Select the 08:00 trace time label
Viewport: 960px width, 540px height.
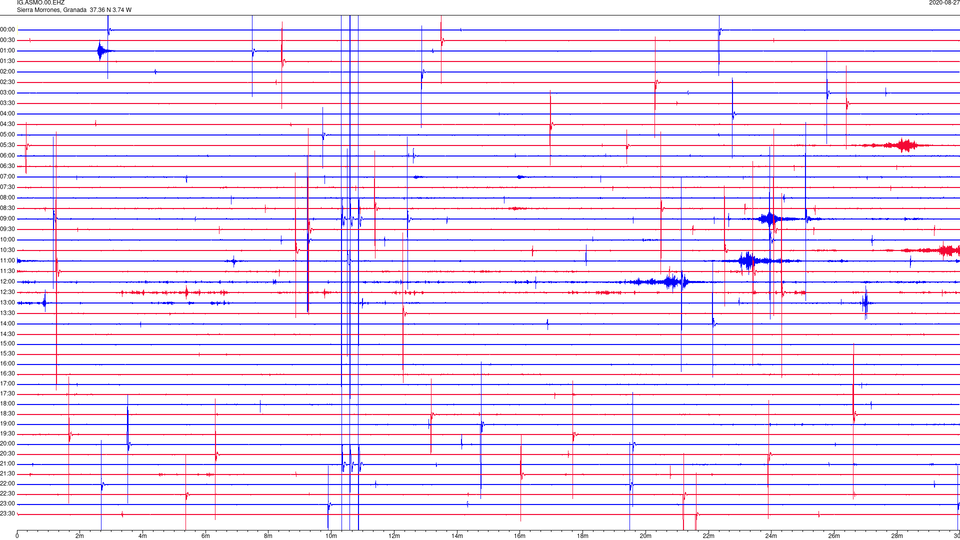pos(8,198)
